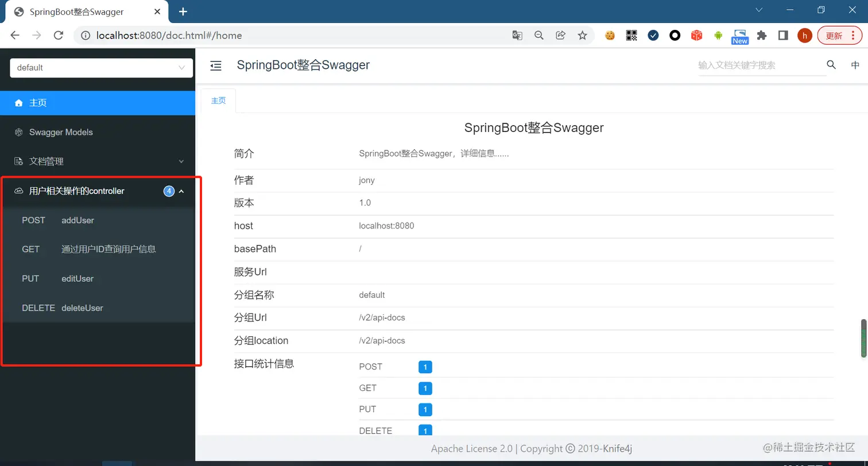Image resolution: width=868 pixels, height=466 pixels.
Task: Click the 分组名称 value default
Action: (372, 294)
